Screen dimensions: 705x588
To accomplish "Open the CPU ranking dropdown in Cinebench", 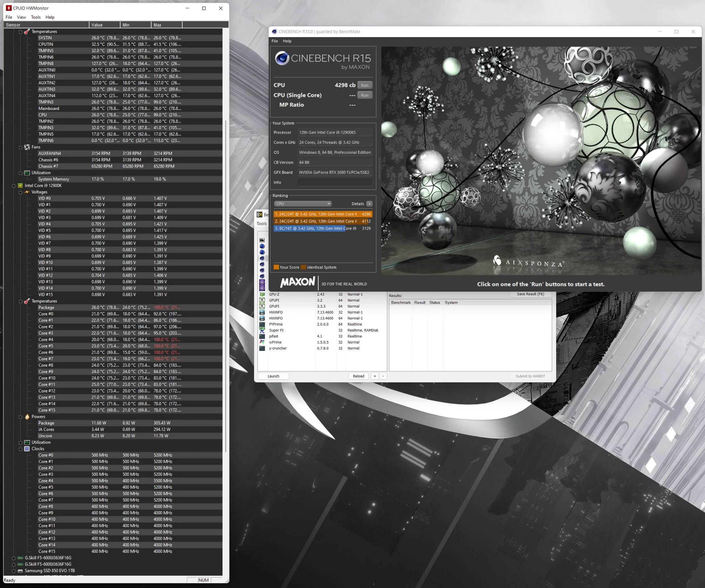I will point(303,204).
